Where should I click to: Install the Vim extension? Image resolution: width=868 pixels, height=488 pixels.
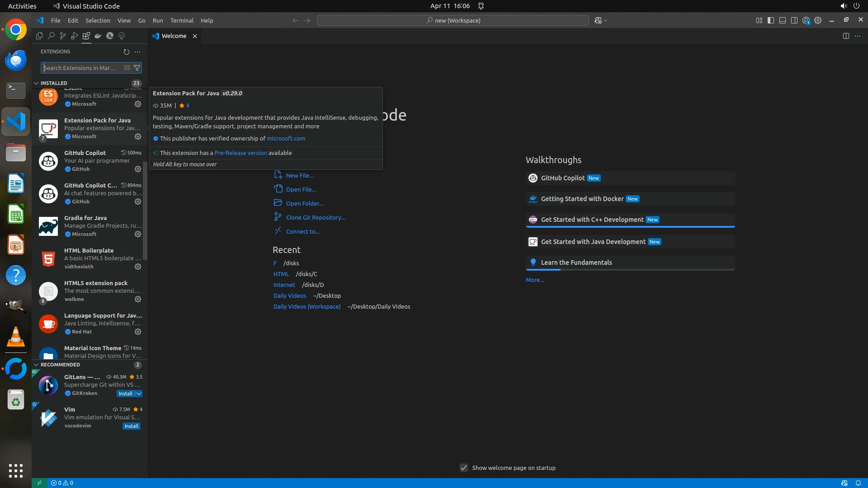click(132, 426)
